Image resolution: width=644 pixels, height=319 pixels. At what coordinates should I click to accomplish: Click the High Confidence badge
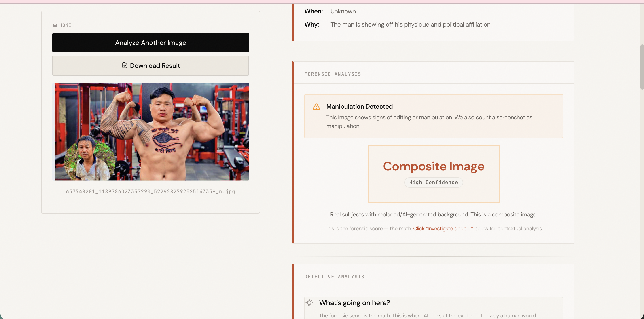coord(433,182)
